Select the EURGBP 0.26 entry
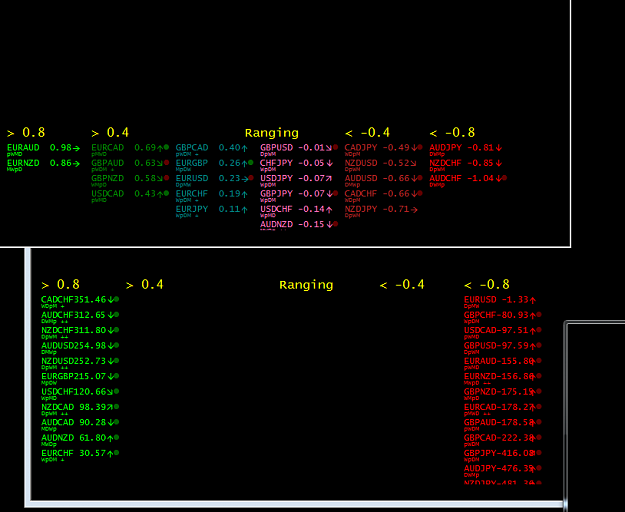Image resolution: width=625 pixels, height=512 pixels. [214, 163]
